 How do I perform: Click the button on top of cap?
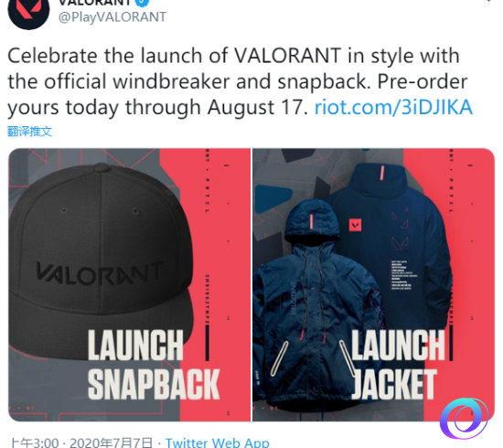[101, 166]
